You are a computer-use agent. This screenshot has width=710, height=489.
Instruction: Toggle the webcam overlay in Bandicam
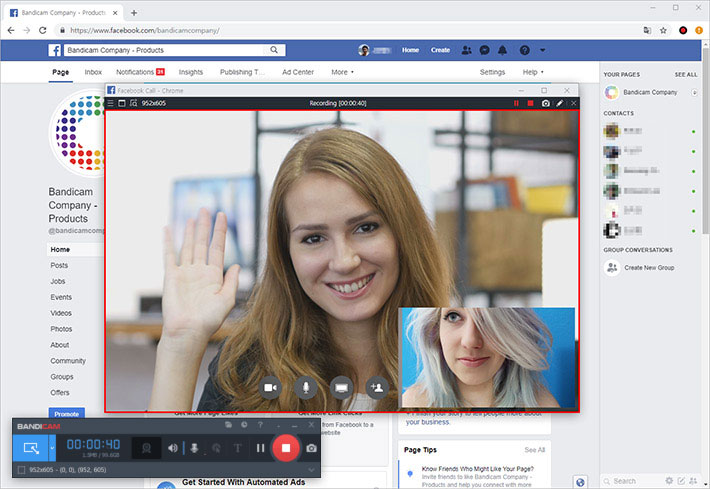pyautogui.click(x=147, y=448)
